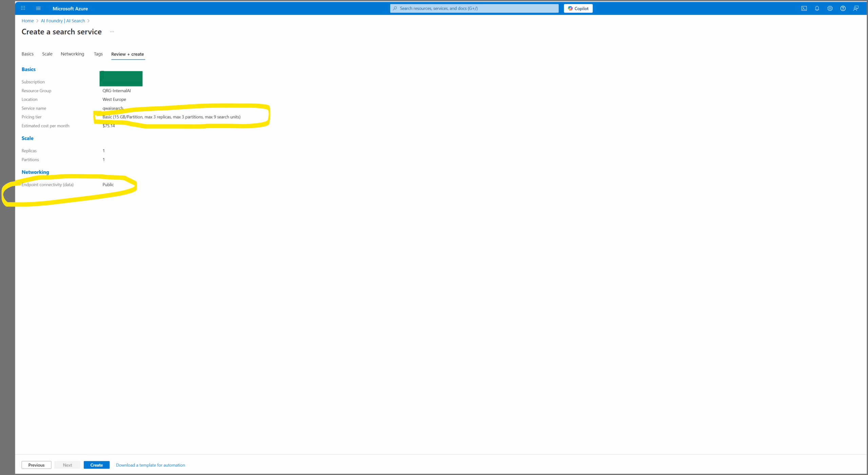Click the ellipsis beside Create a search service
Viewport: 868px width, 475px height.
pyautogui.click(x=112, y=32)
